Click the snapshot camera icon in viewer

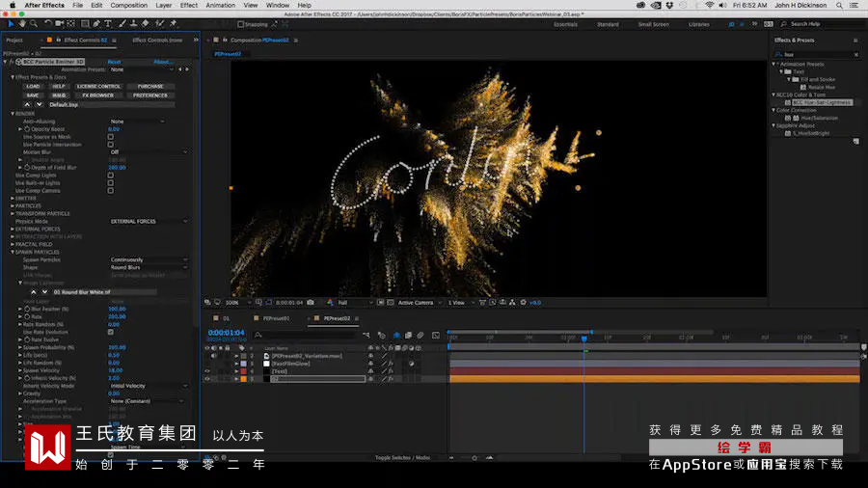point(311,303)
